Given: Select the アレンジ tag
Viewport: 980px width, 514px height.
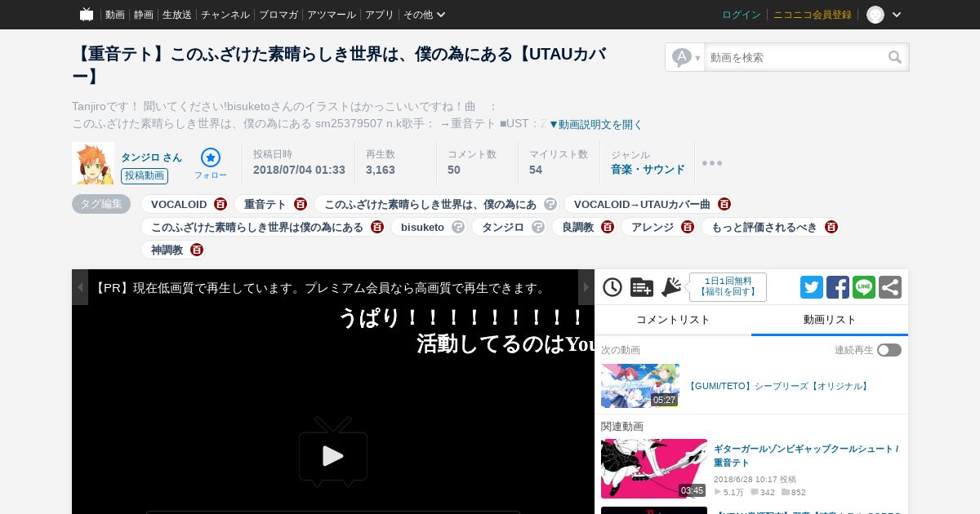Looking at the screenshot, I should pyautogui.click(x=653, y=227).
